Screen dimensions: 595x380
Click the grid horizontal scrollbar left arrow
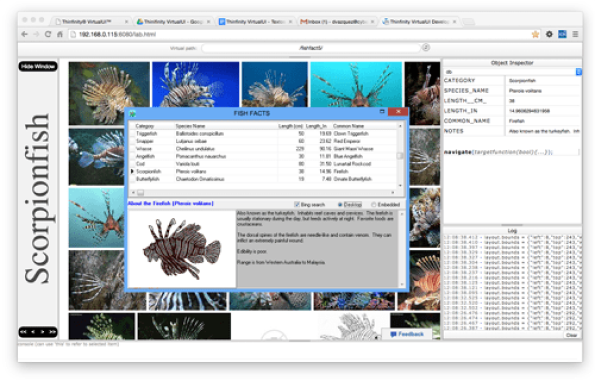(133, 192)
